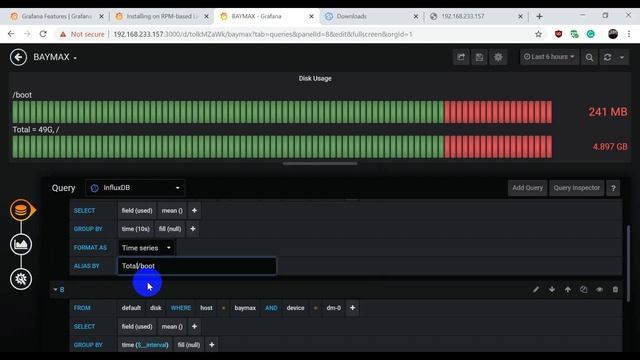The width and height of the screenshot is (640, 360).
Task: Click the browser address bar URL
Action: click(263, 34)
